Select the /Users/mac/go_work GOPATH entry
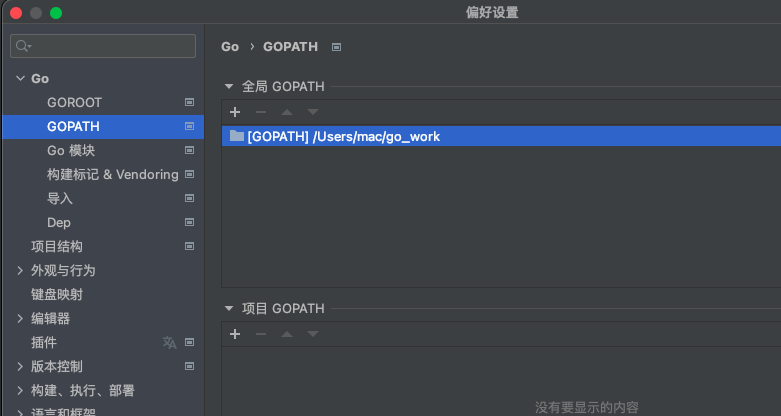The width and height of the screenshot is (781, 416). point(343,136)
